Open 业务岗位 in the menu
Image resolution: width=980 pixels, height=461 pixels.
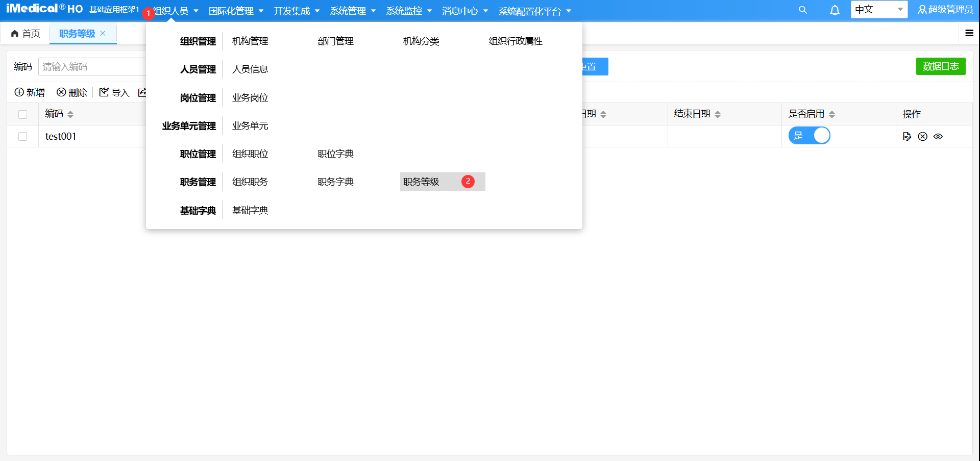250,98
